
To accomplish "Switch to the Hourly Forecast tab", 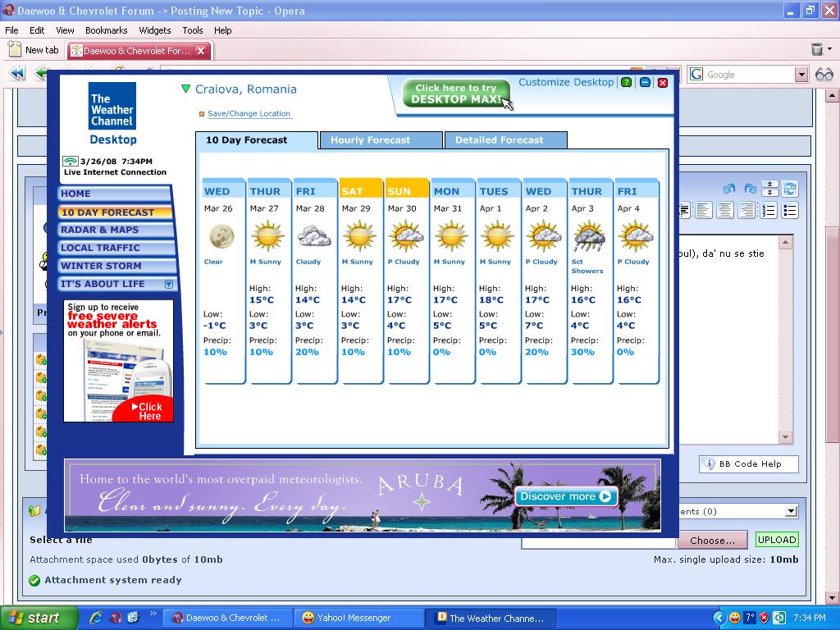I will pyautogui.click(x=381, y=139).
